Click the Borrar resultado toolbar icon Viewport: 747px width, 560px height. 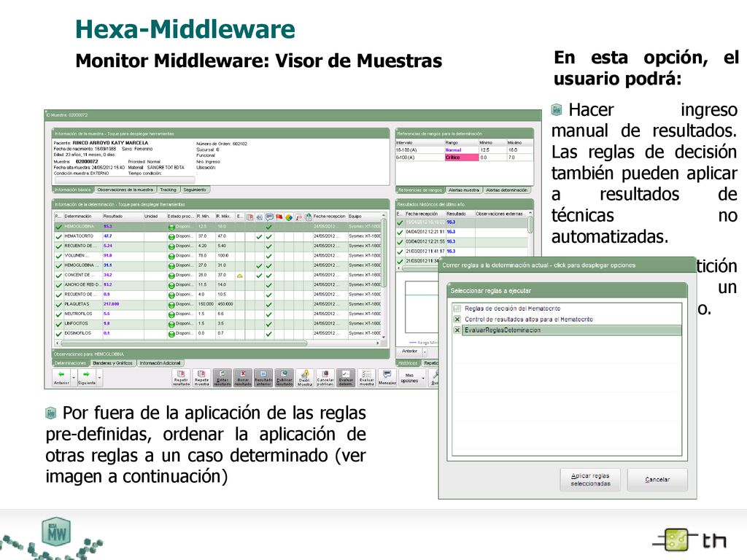243,378
